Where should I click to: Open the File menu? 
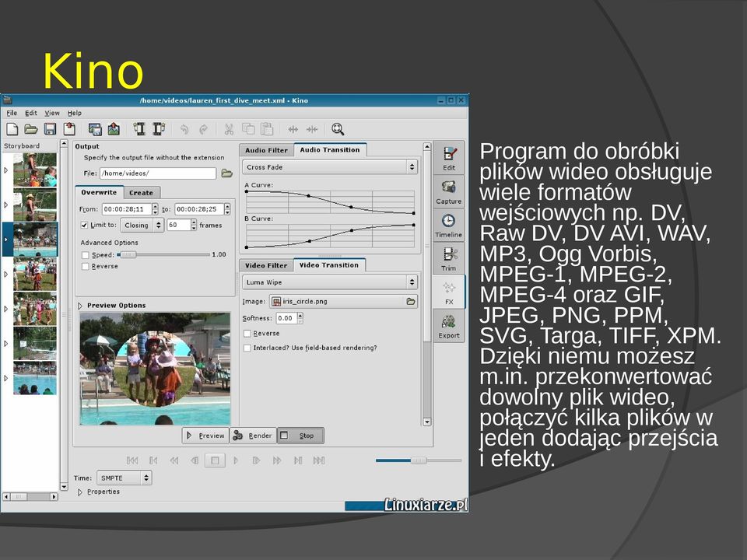pos(12,113)
